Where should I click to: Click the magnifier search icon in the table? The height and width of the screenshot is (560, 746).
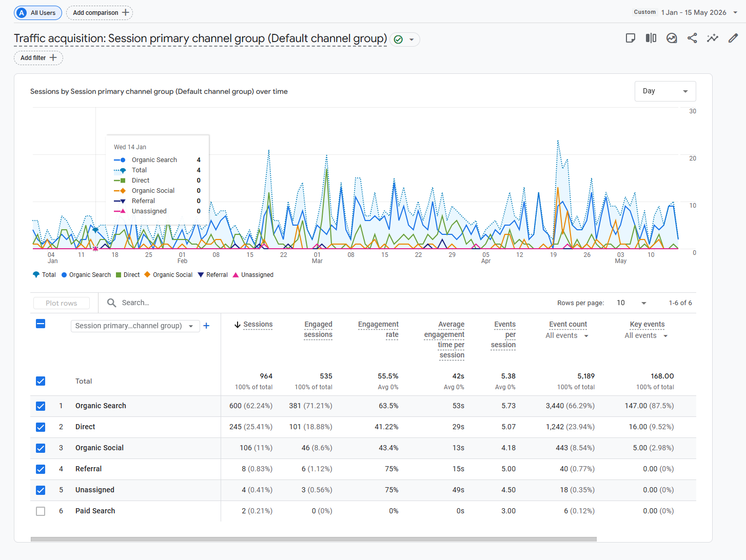pyautogui.click(x=111, y=303)
